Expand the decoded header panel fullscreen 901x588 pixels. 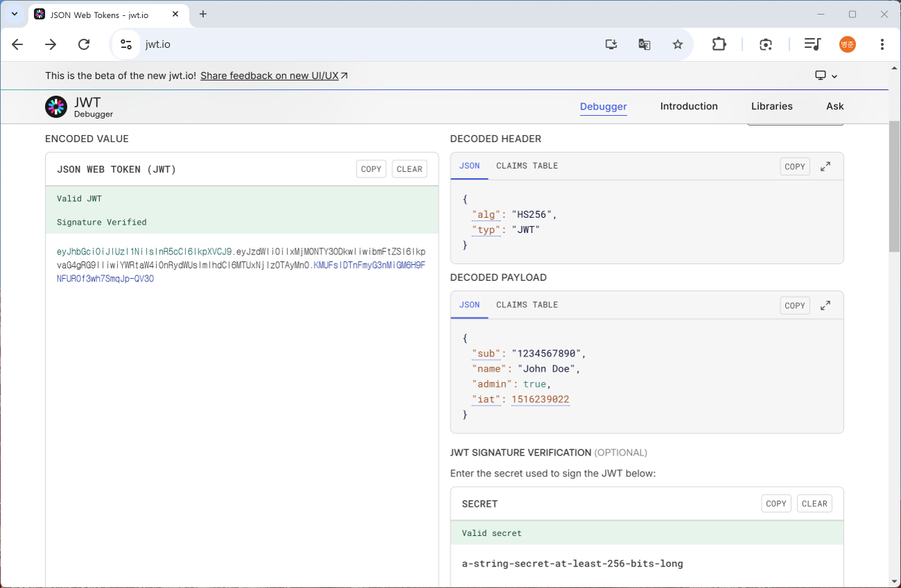(825, 166)
